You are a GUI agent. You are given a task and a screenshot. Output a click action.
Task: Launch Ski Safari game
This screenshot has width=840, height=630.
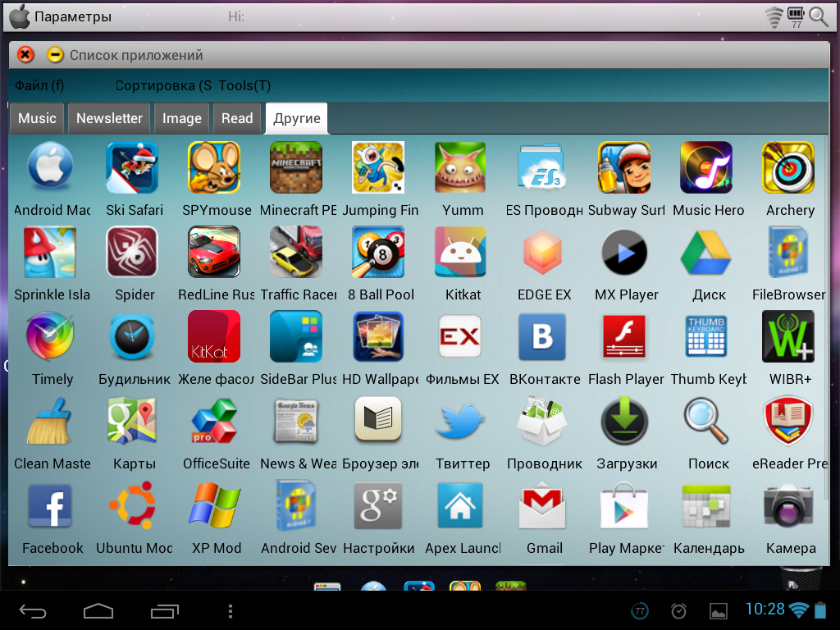(132, 167)
